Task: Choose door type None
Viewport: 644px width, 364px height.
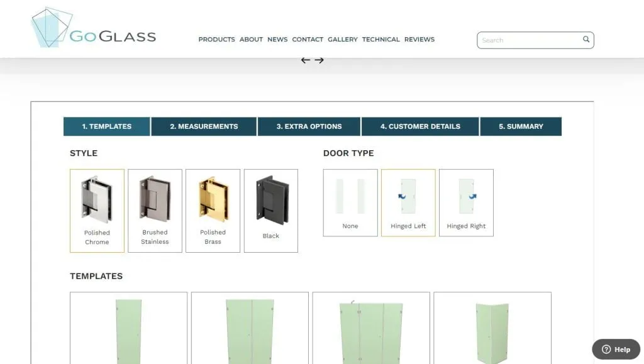Action: pyautogui.click(x=350, y=202)
